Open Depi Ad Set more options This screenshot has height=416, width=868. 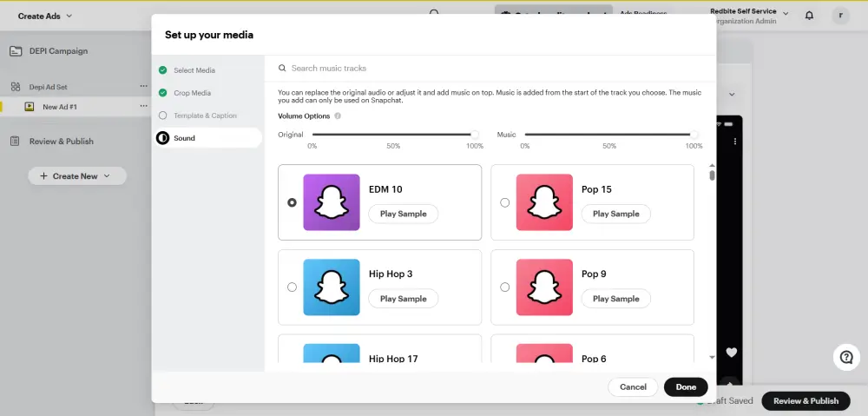(x=143, y=86)
